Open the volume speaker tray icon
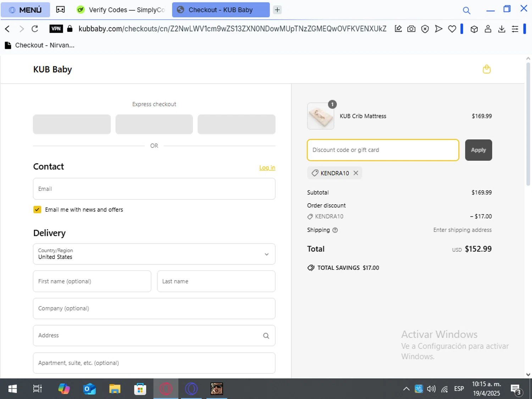 [x=431, y=389]
